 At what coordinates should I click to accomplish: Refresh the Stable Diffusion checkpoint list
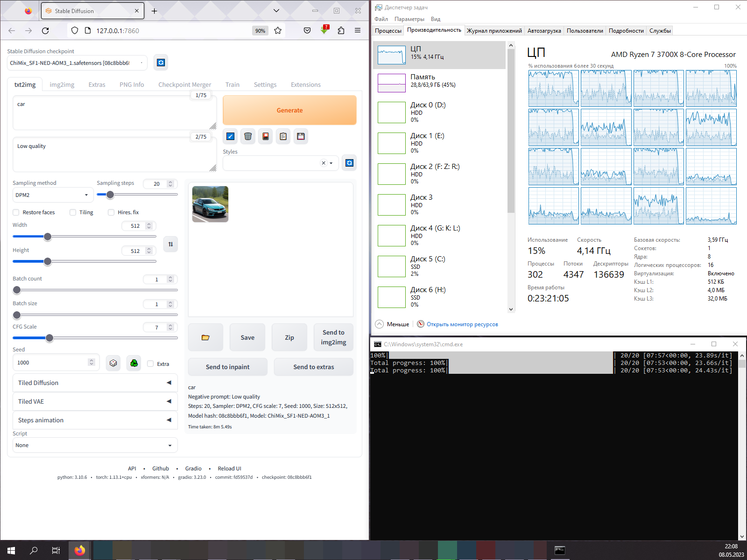pos(161,63)
